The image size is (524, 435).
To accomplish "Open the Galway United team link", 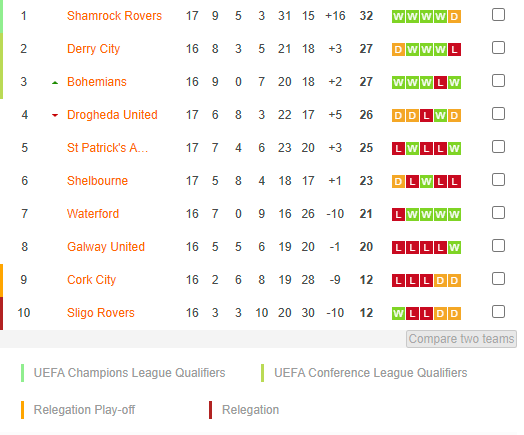I will pyautogui.click(x=106, y=247).
